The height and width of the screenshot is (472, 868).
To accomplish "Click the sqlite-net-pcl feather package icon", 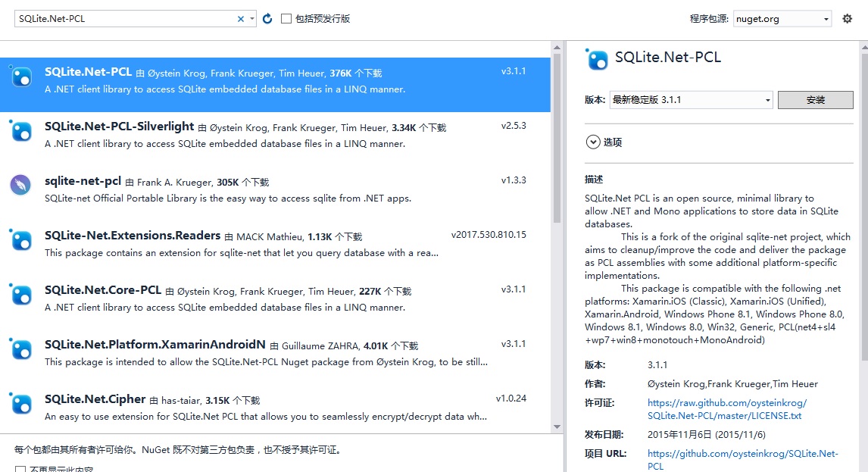I will pyautogui.click(x=20, y=185).
